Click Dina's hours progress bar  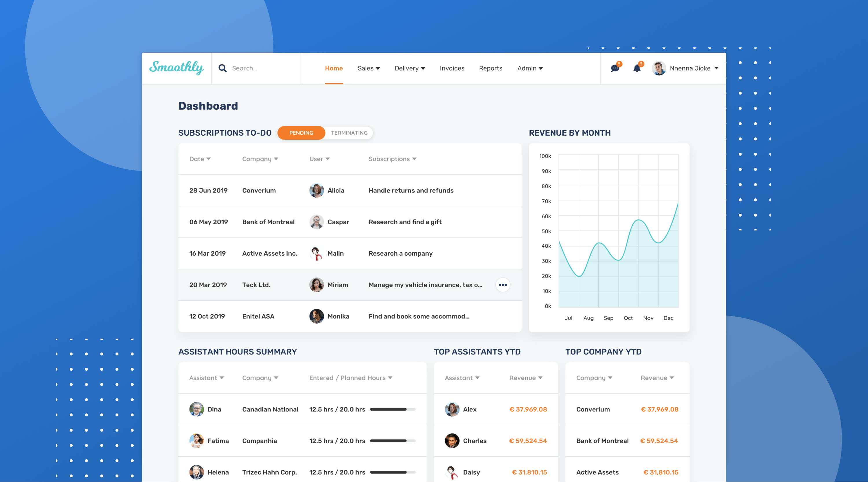pyautogui.click(x=393, y=409)
